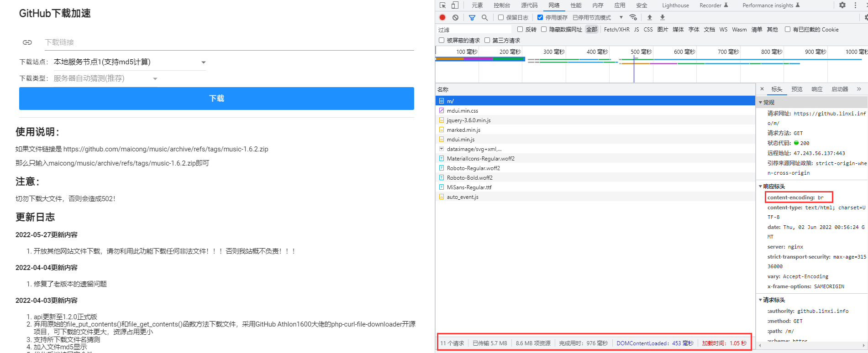This screenshot has height=353, width=868.
Task: Open the Performance (性能) tab
Action: 576,5
